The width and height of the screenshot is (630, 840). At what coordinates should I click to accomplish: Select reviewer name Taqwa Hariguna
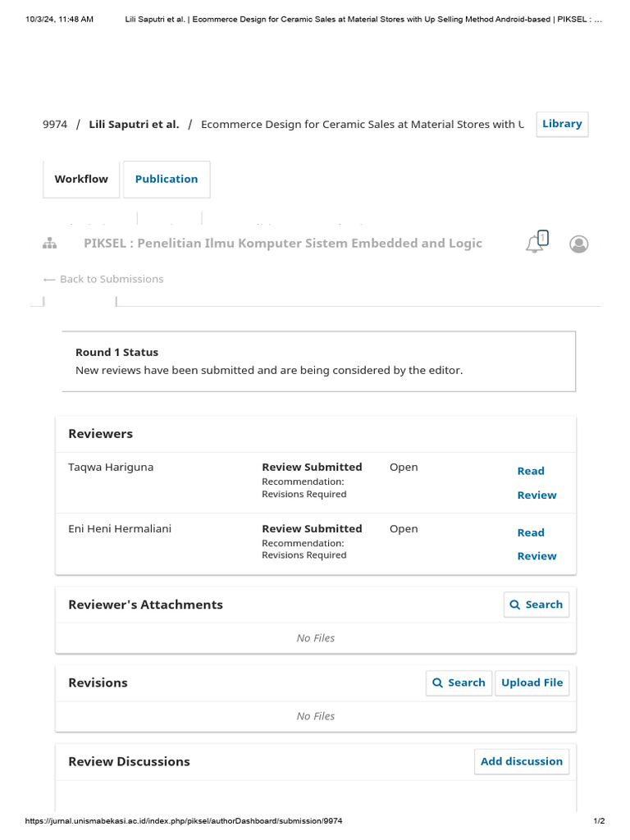(111, 468)
